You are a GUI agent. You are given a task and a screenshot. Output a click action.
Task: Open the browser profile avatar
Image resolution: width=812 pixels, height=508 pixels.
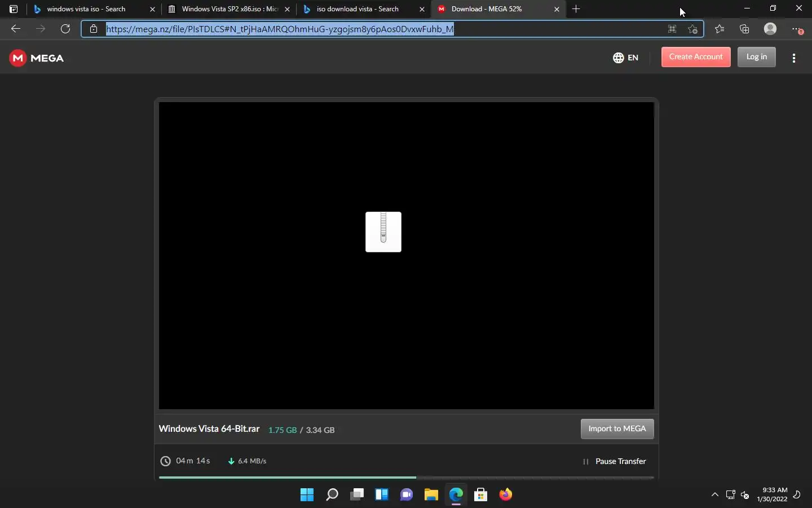pyautogui.click(x=770, y=29)
